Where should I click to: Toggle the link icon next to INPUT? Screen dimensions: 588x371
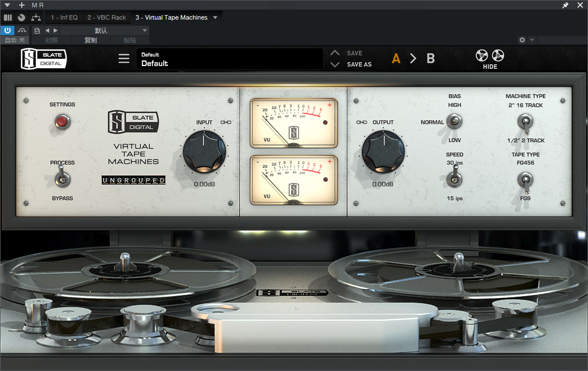[226, 123]
